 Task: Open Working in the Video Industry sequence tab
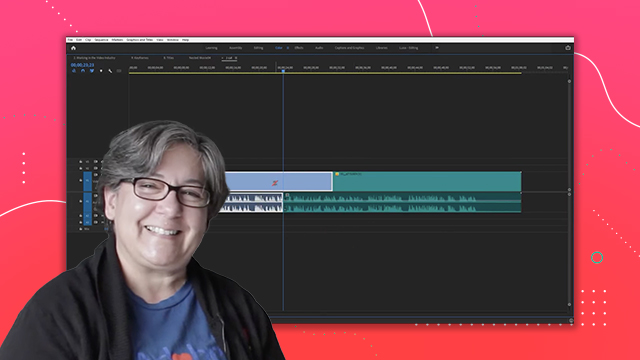pyautogui.click(x=94, y=58)
